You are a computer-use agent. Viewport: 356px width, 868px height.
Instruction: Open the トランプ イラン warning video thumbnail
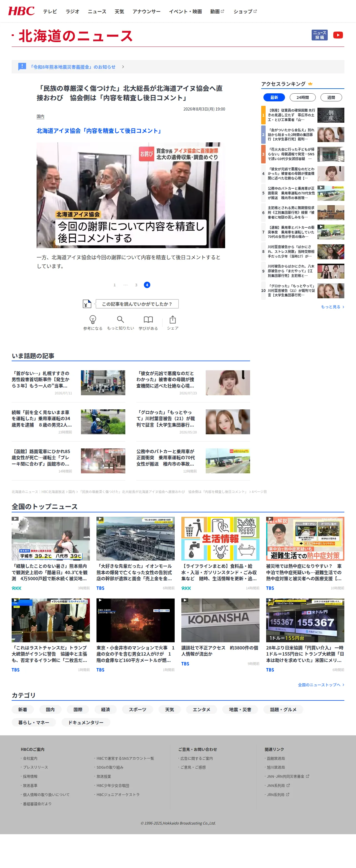pyautogui.click(x=51, y=620)
